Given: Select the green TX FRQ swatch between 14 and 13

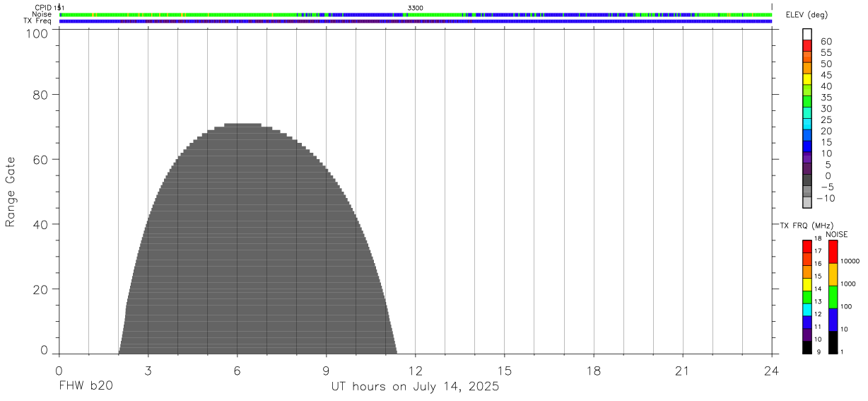Looking at the screenshot, I should pos(807,297).
